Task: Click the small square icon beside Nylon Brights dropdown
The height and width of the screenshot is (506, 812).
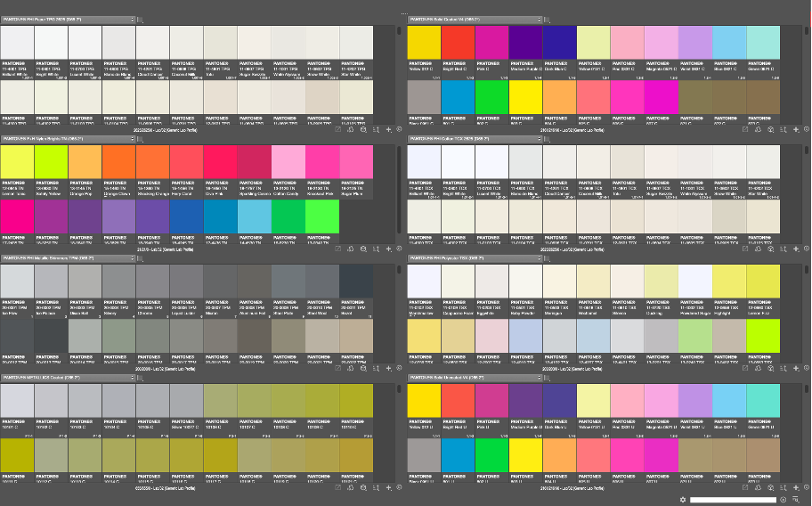Action: tap(140, 139)
